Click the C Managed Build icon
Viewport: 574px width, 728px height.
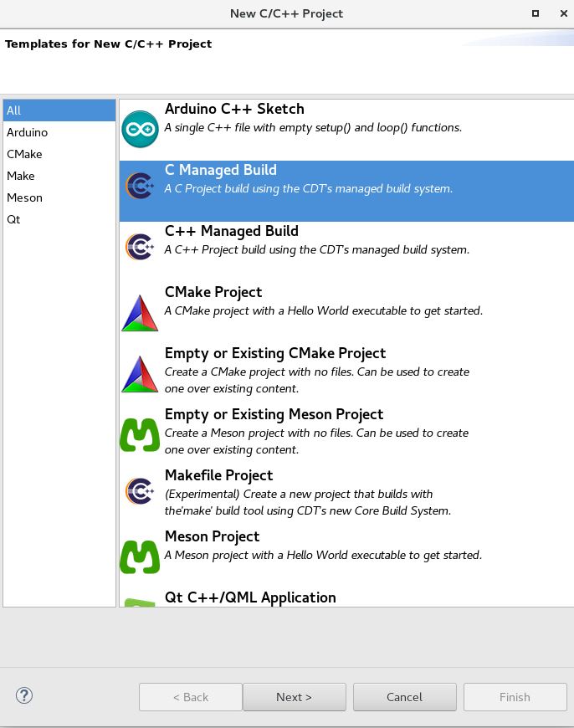140,186
